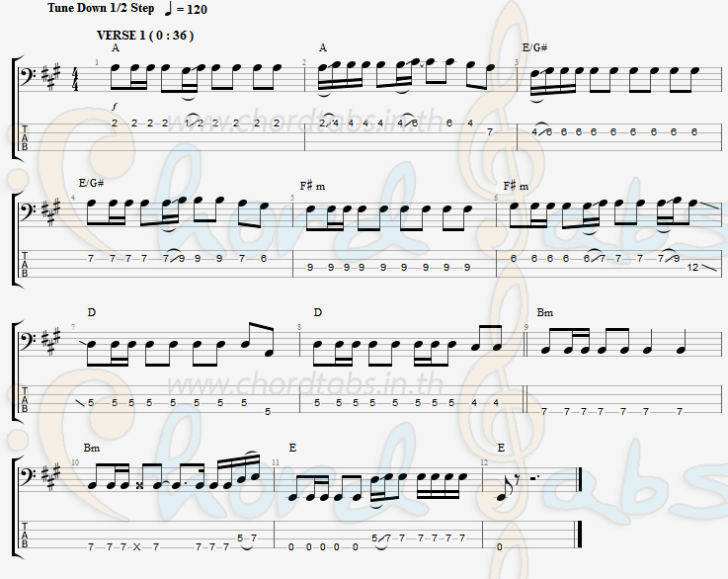728x579 pixels.
Task: Click the Bm chord label above measure 9
Action: (x=545, y=312)
